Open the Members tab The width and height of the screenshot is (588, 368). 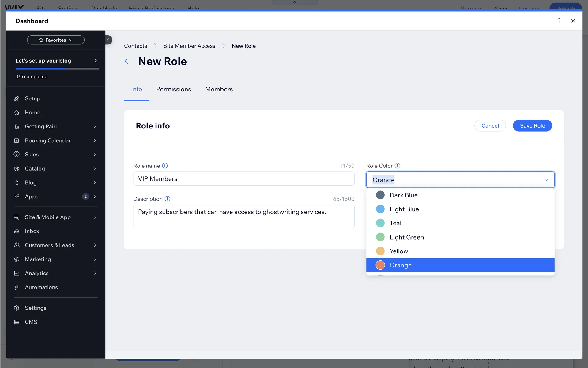point(219,89)
